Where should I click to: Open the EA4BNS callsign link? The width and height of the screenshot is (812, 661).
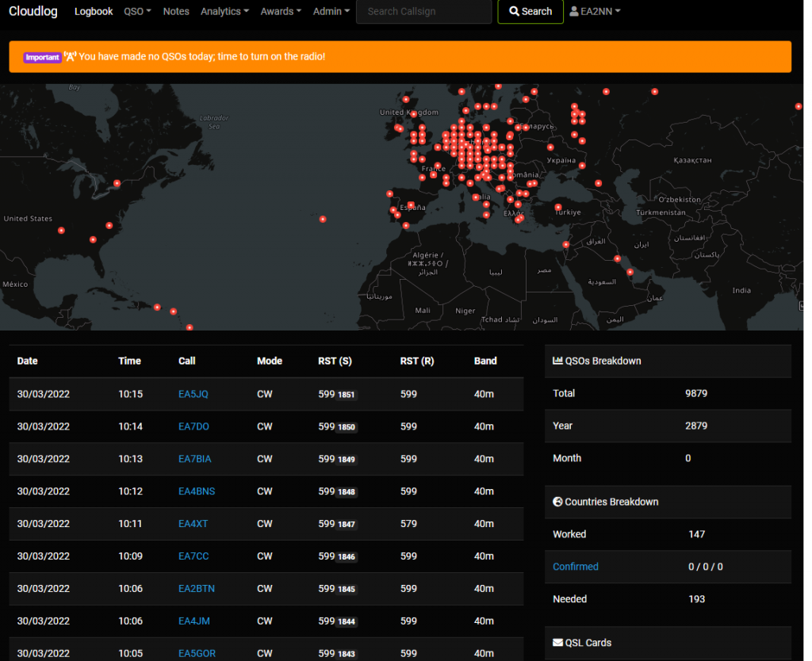click(196, 491)
